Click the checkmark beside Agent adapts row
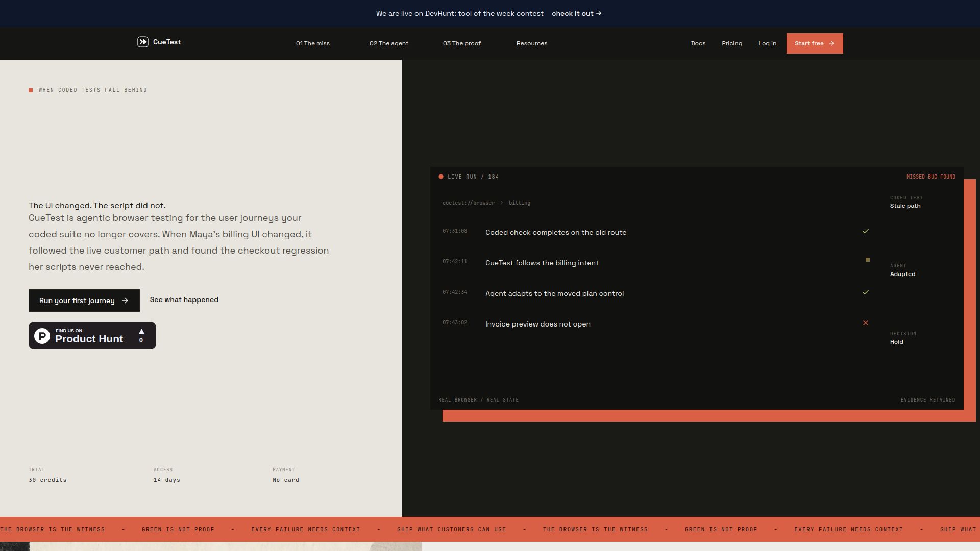Viewport: 980px width, 551px height. [x=866, y=292]
